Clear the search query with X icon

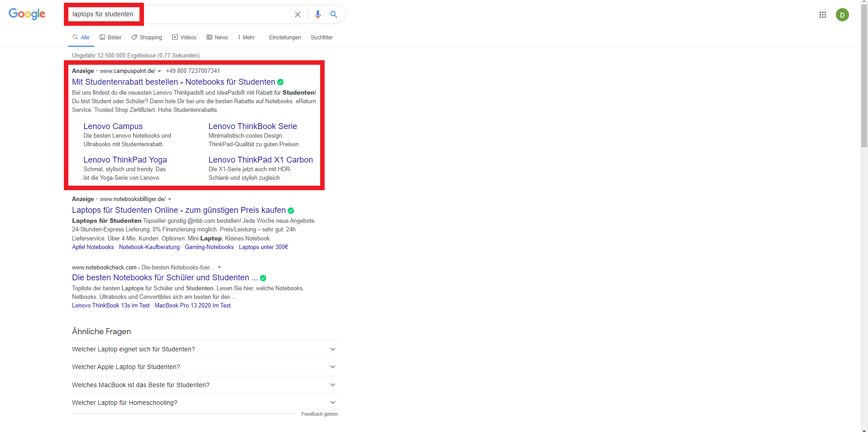pyautogui.click(x=297, y=14)
